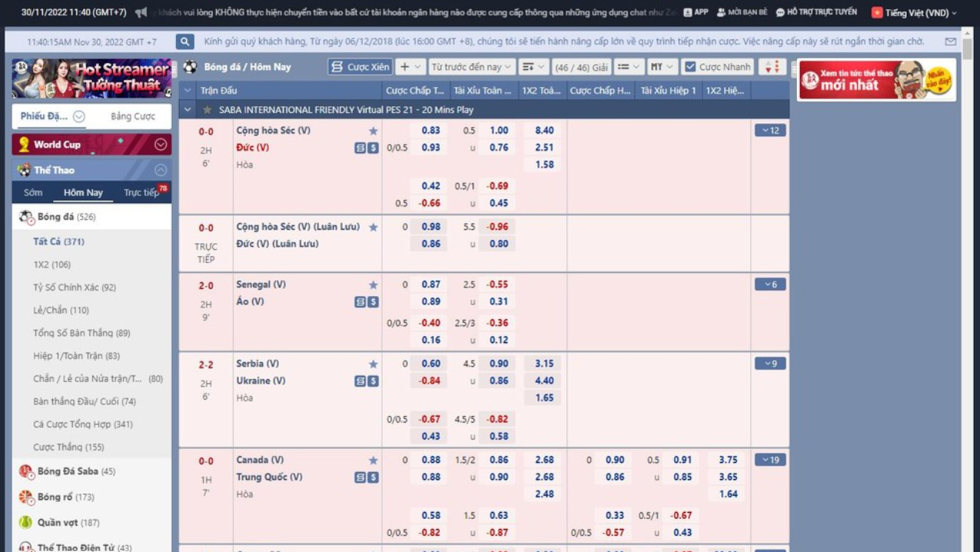Click the star icon for Senegal (V) match
980x552 pixels.
click(373, 285)
